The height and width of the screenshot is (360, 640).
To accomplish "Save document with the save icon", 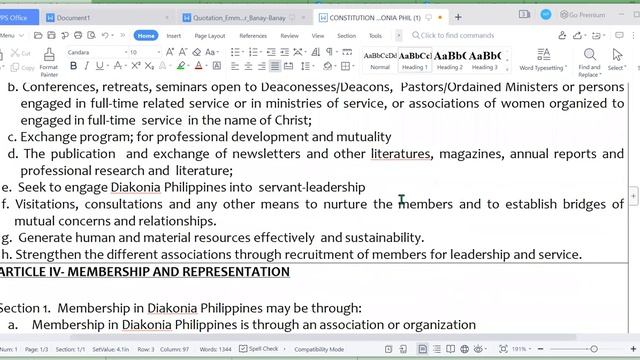I will [51, 36].
